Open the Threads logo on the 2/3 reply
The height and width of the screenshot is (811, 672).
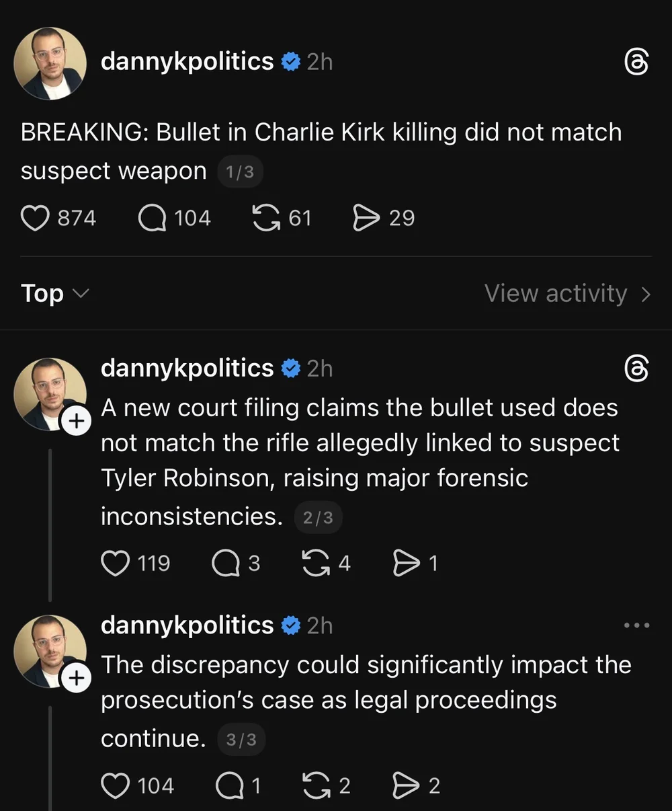point(636,369)
